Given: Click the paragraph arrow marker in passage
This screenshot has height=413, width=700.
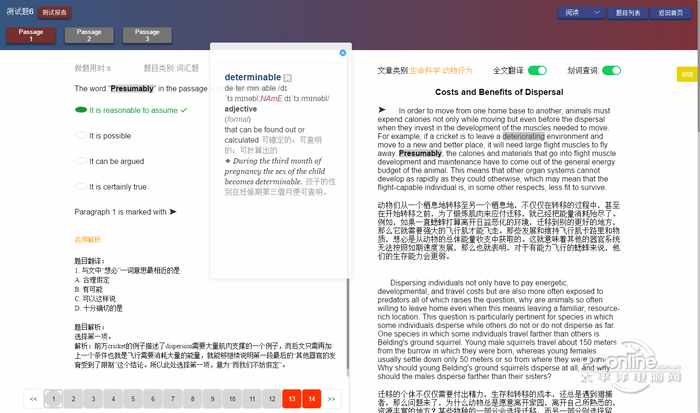Looking at the screenshot, I should 382,109.
